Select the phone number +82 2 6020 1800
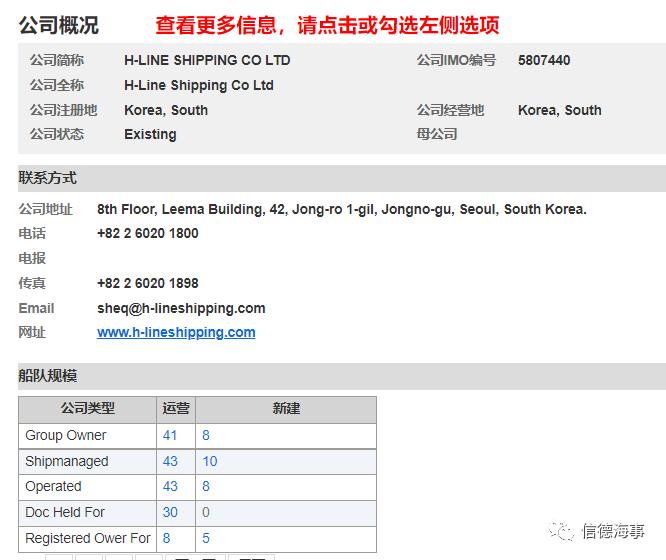Image resolution: width=666 pixels, height=560 pixels. click(x=148, y=233)
